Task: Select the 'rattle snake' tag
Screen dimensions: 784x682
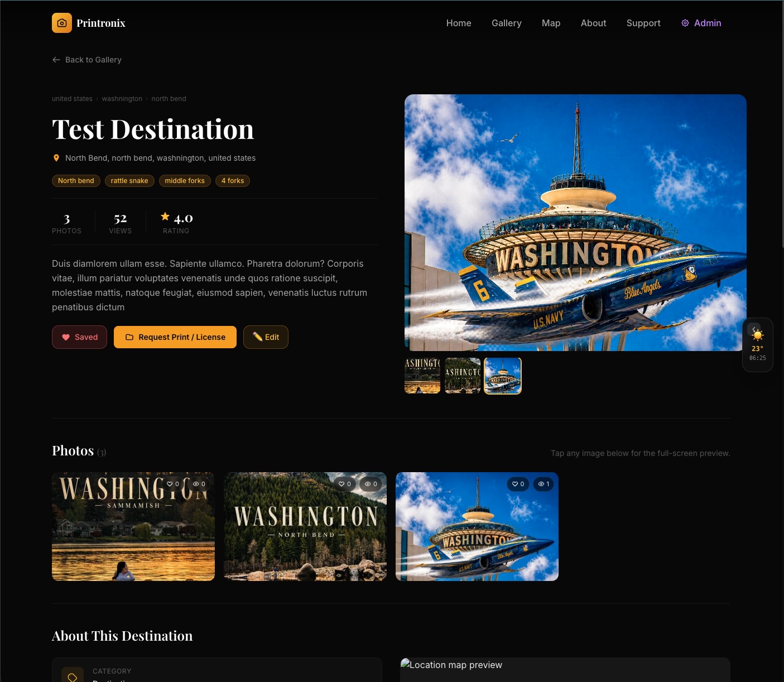Action: [129, 181]
